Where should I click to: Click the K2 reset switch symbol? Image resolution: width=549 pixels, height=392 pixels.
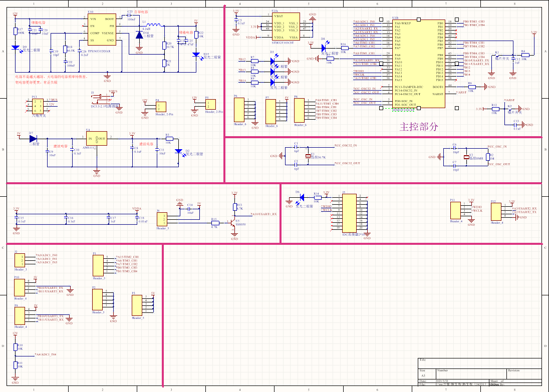(x=509, y=109)
